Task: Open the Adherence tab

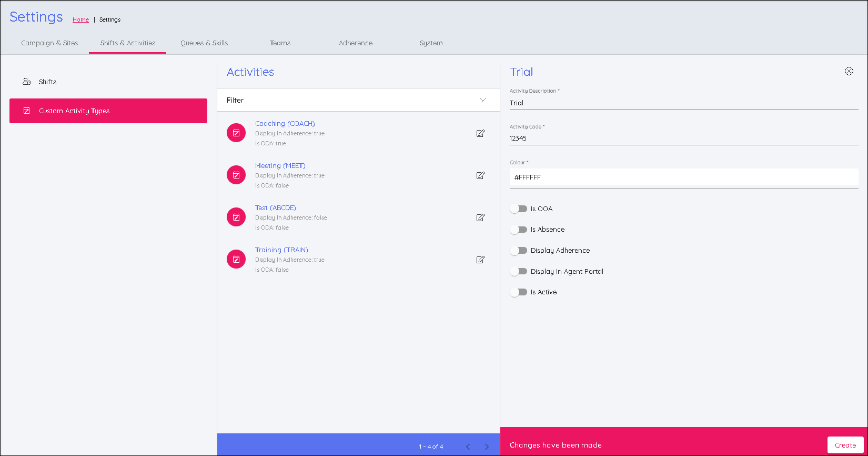Action: click(x=356, y=43)
